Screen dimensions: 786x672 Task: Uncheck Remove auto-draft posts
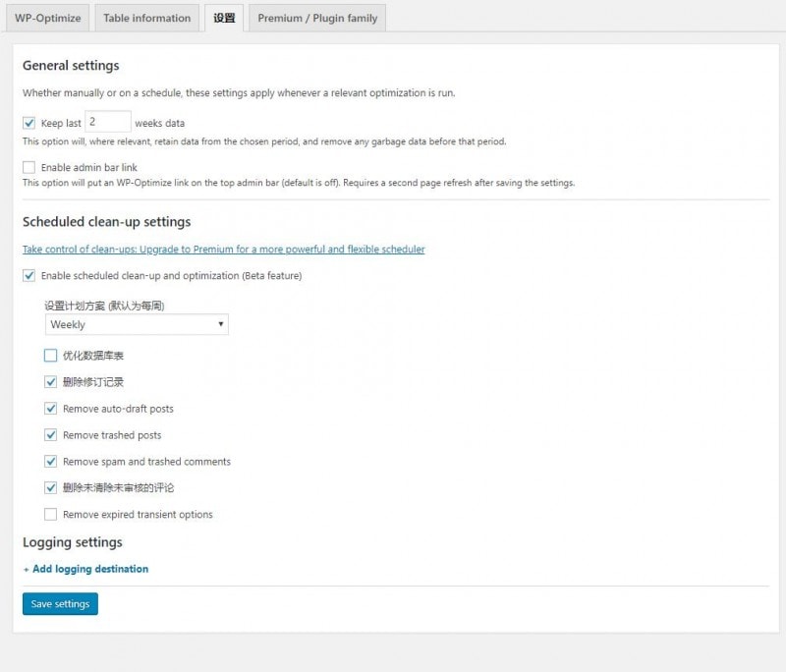point(51,409)
